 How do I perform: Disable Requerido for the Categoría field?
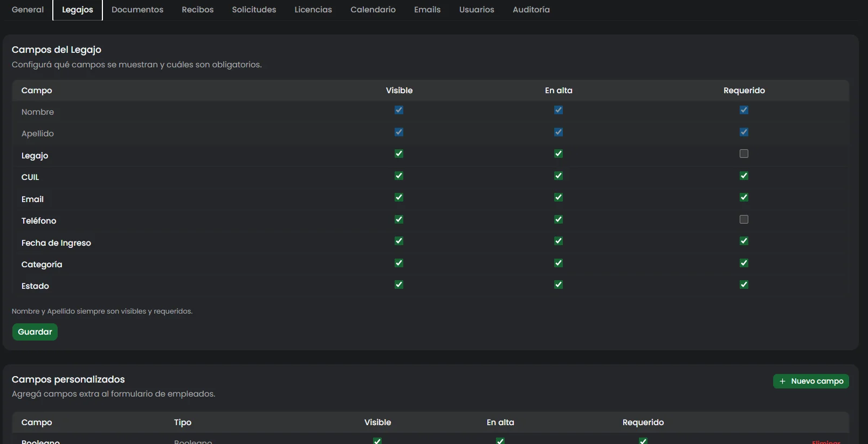point(744,263)
